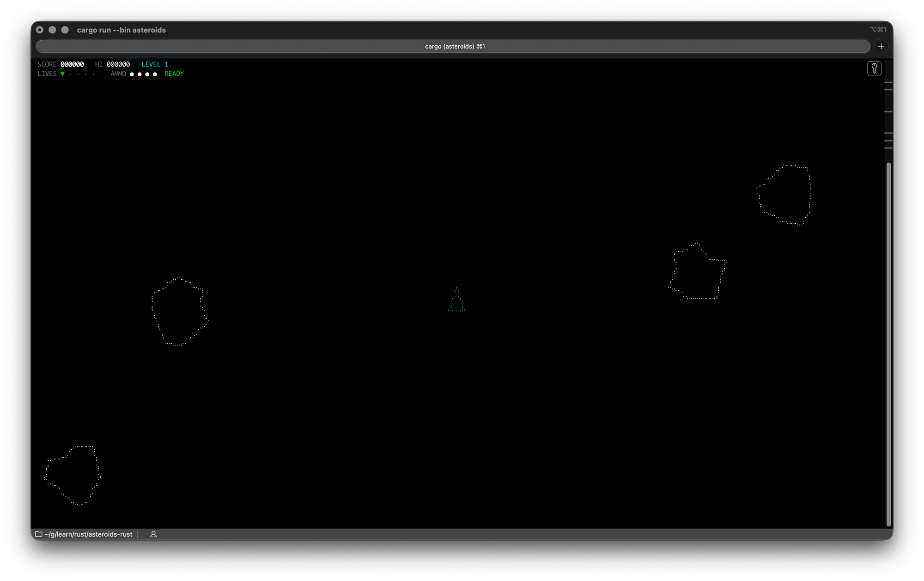Click the HI 000000 high score
924x581 pixels.
point(112,64)
